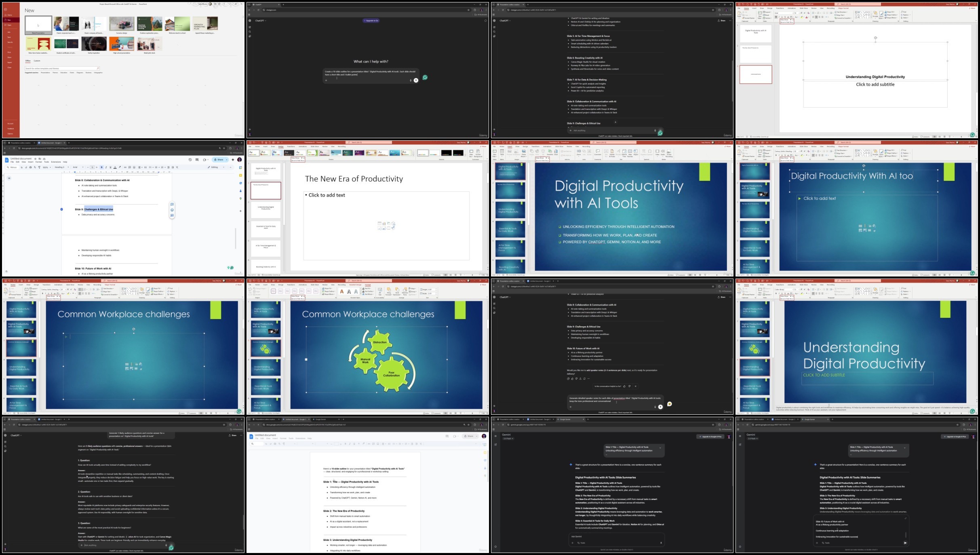Screen dimensions: 980x555
Task: Star the Untitled document in Google Docs
Action: pos(35,159)
